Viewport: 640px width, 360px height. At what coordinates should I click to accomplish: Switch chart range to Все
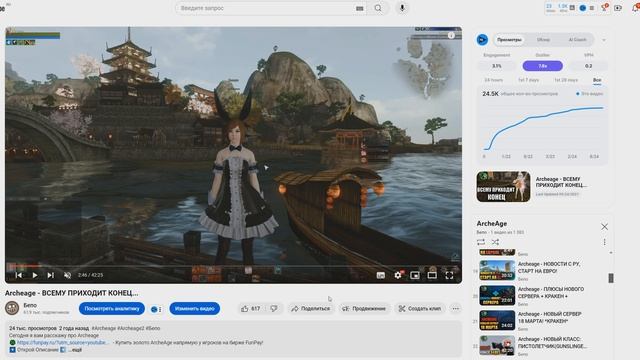pyautogui.click(x=597, y=80)
